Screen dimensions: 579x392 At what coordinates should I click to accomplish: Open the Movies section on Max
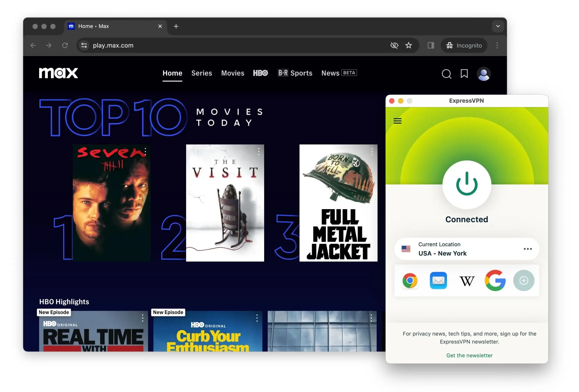pos(232,73)
